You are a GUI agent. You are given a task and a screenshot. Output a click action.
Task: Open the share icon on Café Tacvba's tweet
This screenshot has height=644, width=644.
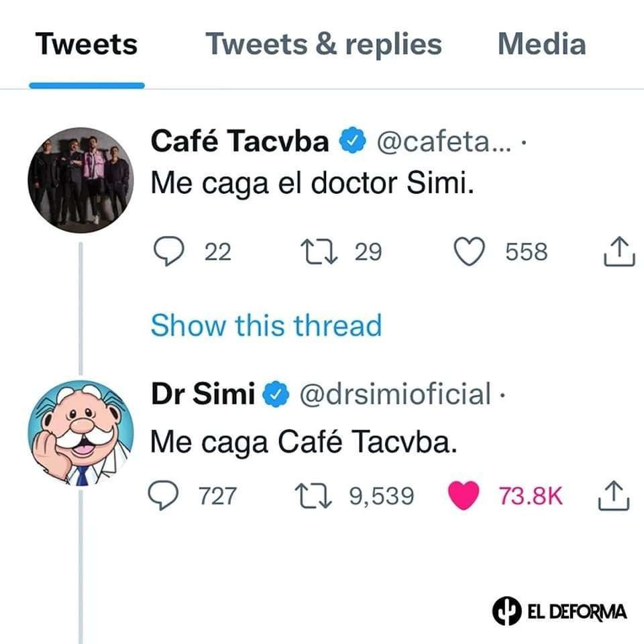click(621, 251)
